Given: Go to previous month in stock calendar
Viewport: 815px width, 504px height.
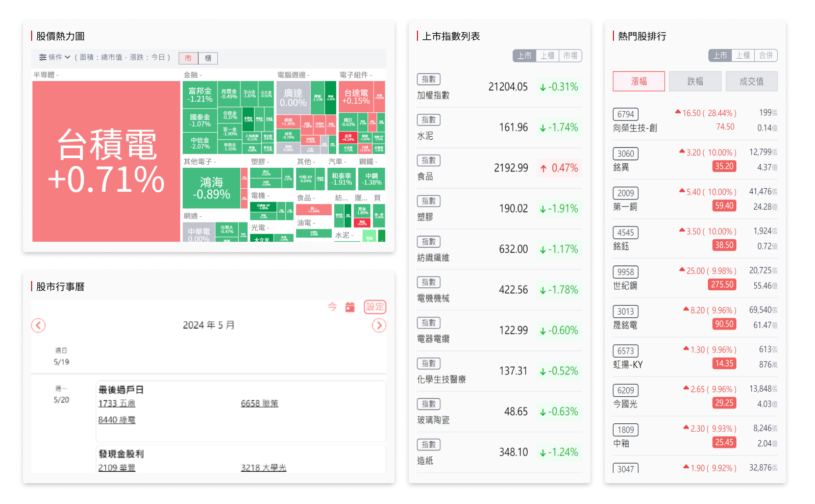Looking at the screenshot, I should tap(38, 325).
